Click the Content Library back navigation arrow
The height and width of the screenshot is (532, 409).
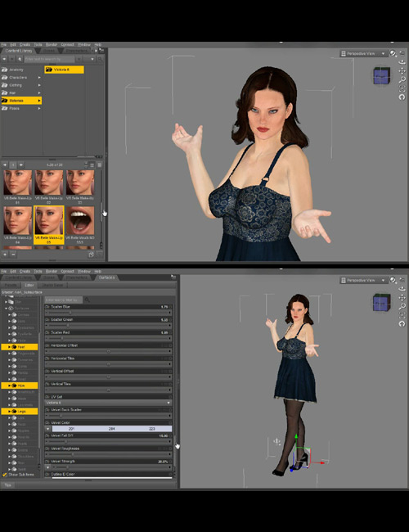point(4,59)
